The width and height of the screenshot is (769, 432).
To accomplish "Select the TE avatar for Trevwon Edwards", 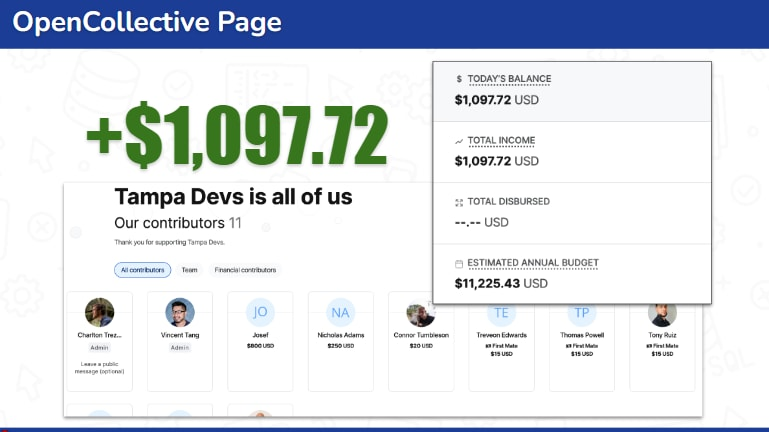I will (501, 313).
